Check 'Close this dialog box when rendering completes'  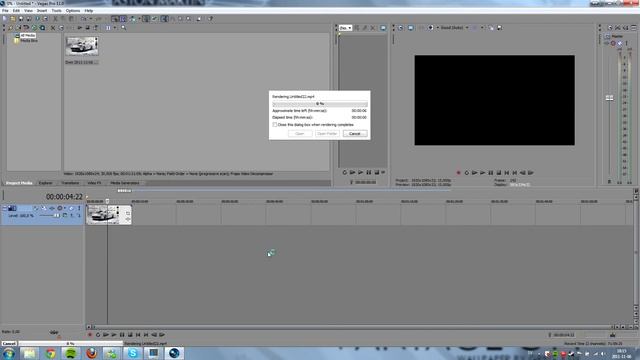[275, 124]
